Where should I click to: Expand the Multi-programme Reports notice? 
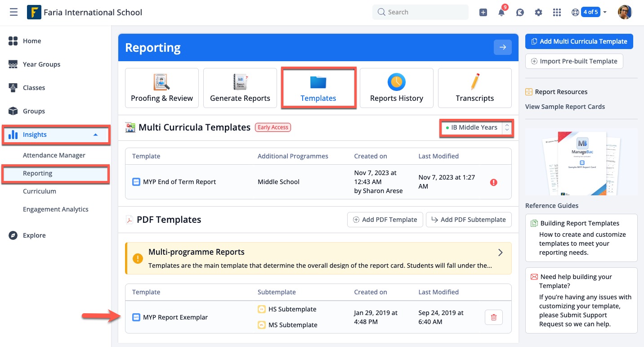tap(500, 252)
